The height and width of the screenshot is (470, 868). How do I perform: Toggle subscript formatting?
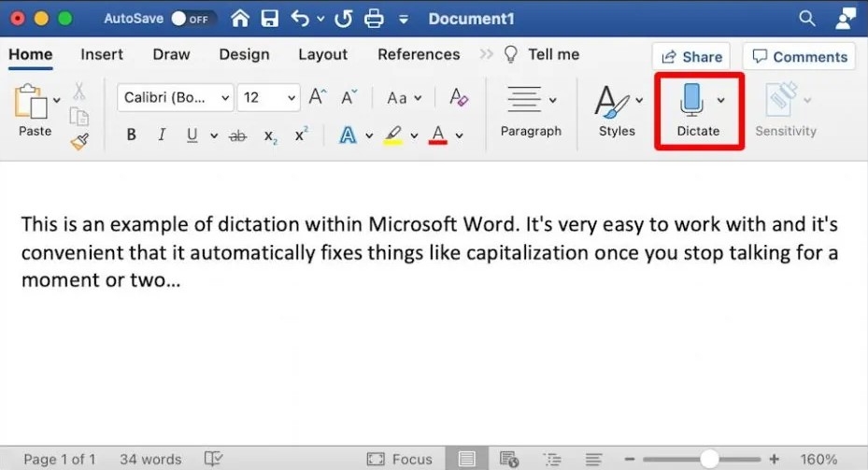point(270,136)
